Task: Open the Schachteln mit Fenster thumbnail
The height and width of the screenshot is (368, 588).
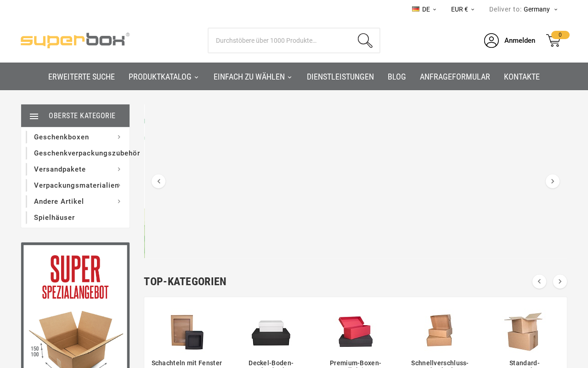Action: click(187, 332)
